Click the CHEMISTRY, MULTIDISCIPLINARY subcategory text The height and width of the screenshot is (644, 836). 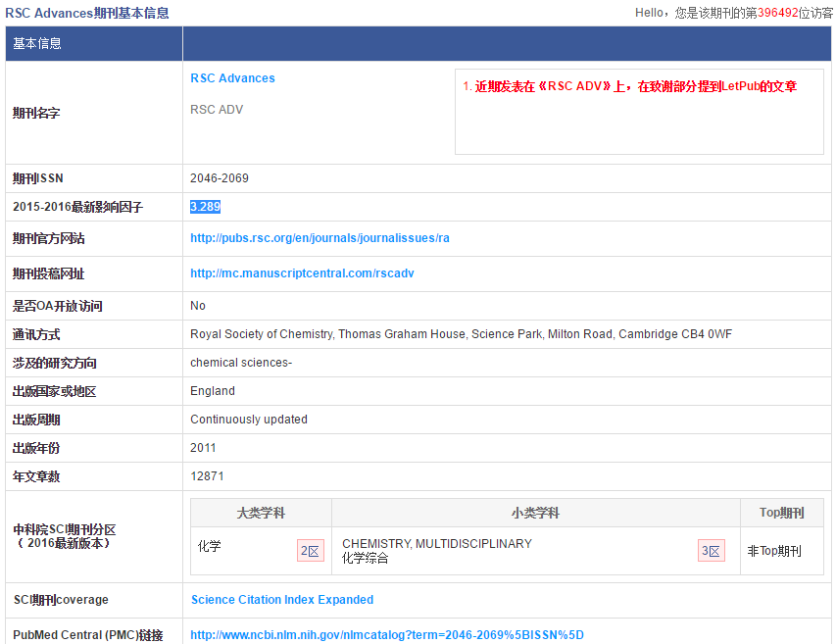click(x=437, y=544)
